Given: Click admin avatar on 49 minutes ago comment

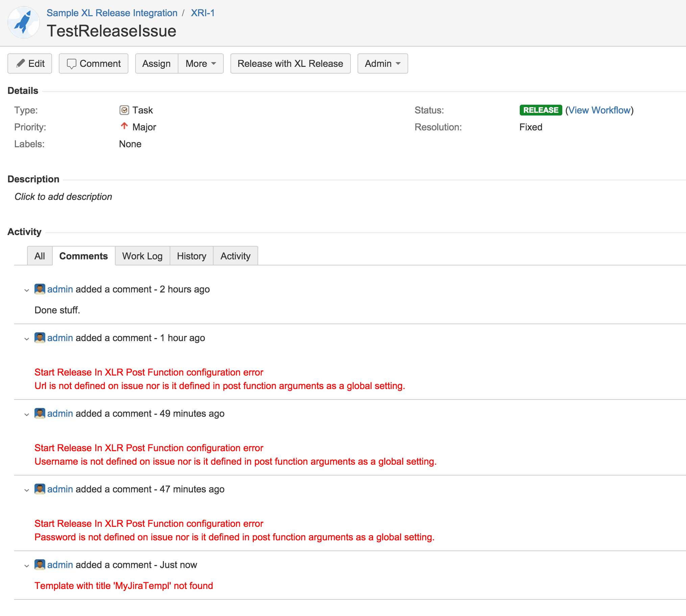Looking at the screenshot, I should [x=40, y=413].
